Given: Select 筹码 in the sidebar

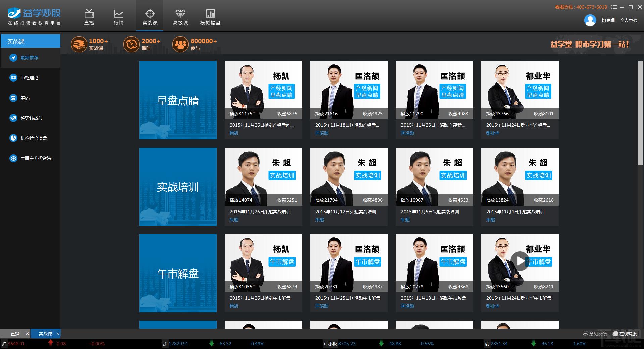Looking at the screenshot, I should (x=30, y=98).
